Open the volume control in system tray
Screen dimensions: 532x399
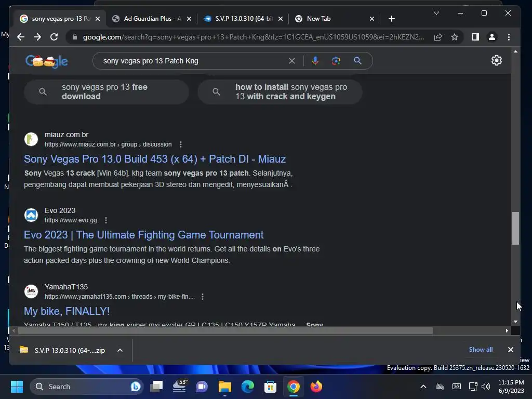[486, 387]
